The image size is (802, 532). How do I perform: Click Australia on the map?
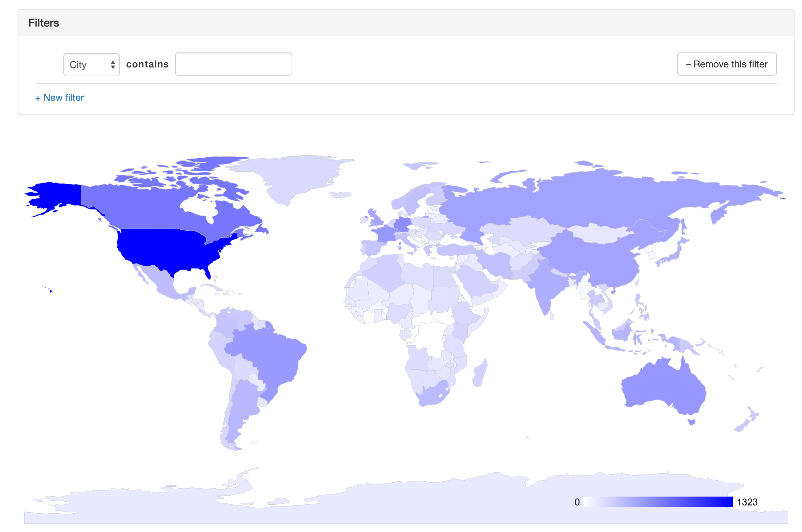coord(663,387)
